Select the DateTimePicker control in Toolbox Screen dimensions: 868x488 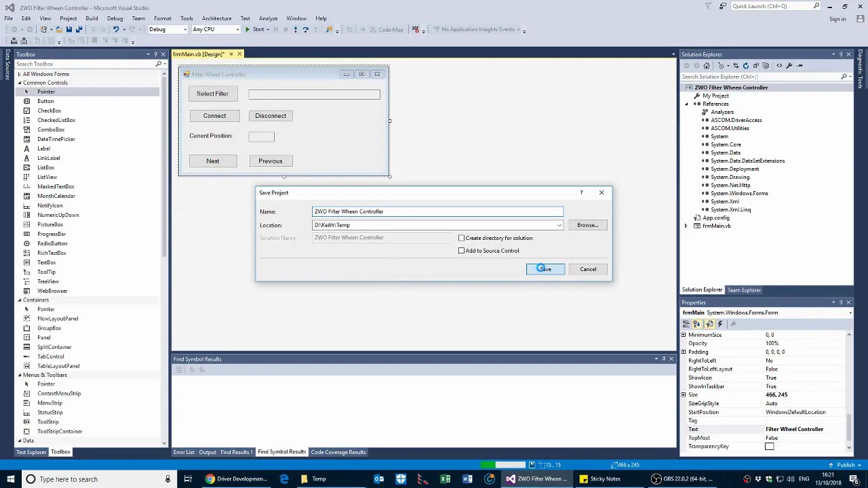(x=56, y=139)
